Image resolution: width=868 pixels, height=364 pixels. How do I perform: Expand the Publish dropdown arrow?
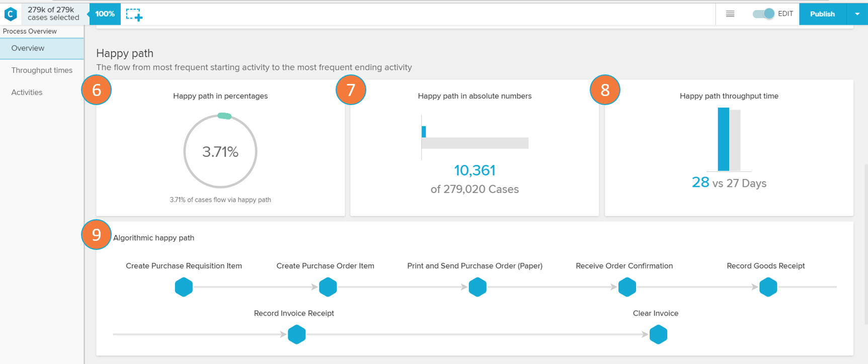click(x=857, y=14)
